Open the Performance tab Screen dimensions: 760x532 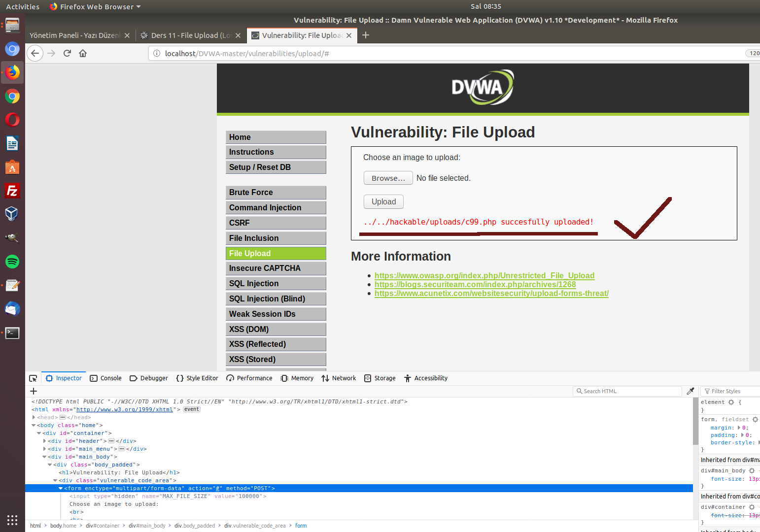pyautogui.click(x=249, y=378)
